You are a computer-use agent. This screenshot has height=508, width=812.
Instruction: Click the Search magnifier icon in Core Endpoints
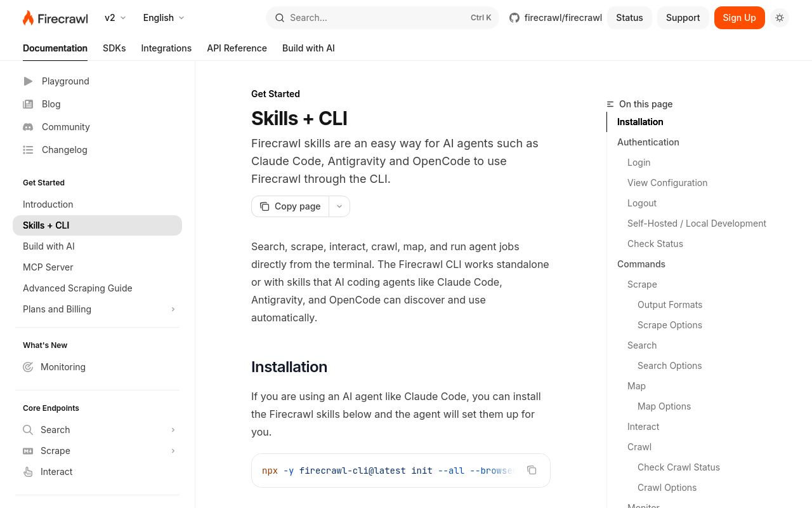[x=28, y=430]
